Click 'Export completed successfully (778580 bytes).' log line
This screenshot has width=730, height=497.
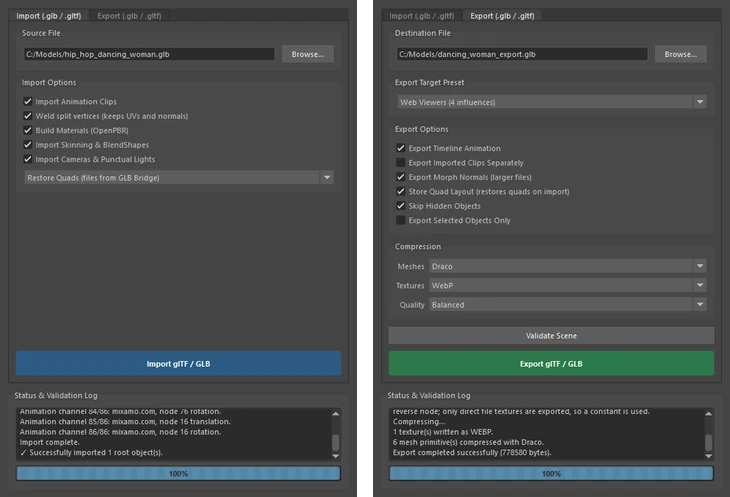(472, 452)
